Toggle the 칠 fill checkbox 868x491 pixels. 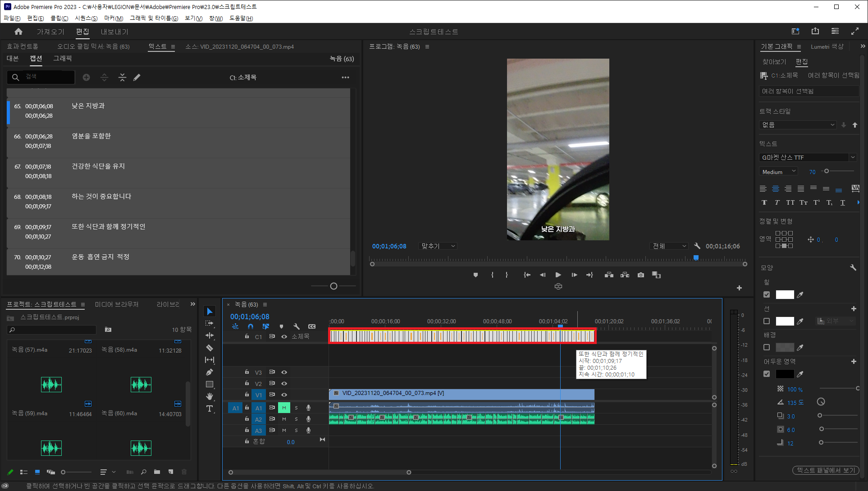coord(767,294)
